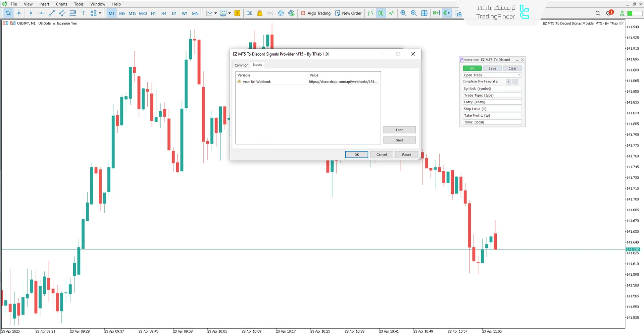The image size is (644, 334).
Task: Open the IDE MetaEditor
Action: pos(249,13)
